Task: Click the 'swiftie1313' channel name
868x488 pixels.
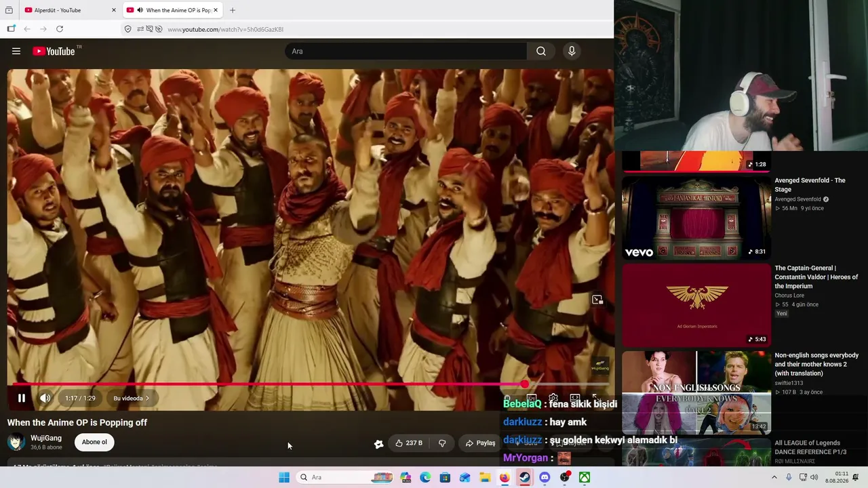Action: 789,383
